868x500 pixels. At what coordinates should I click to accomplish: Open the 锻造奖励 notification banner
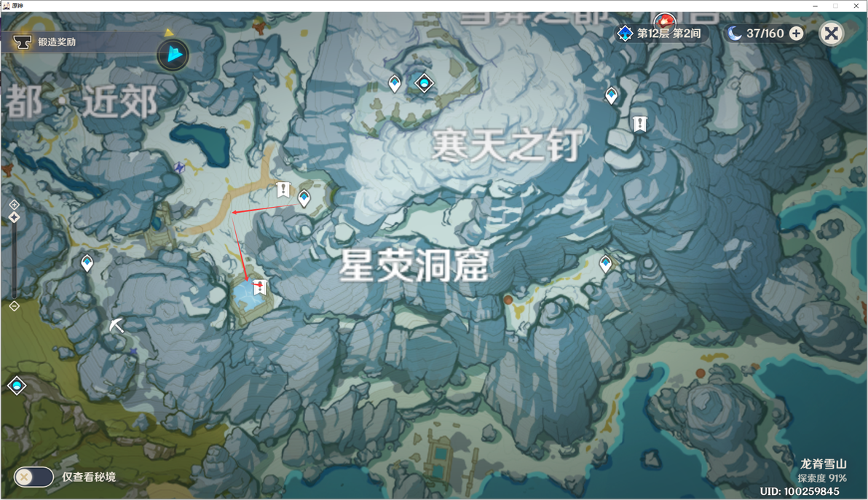(x=83, y=42)
